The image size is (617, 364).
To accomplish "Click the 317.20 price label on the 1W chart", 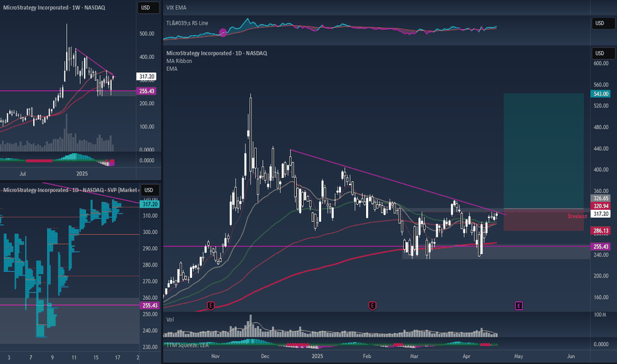I will coord(146,77).
